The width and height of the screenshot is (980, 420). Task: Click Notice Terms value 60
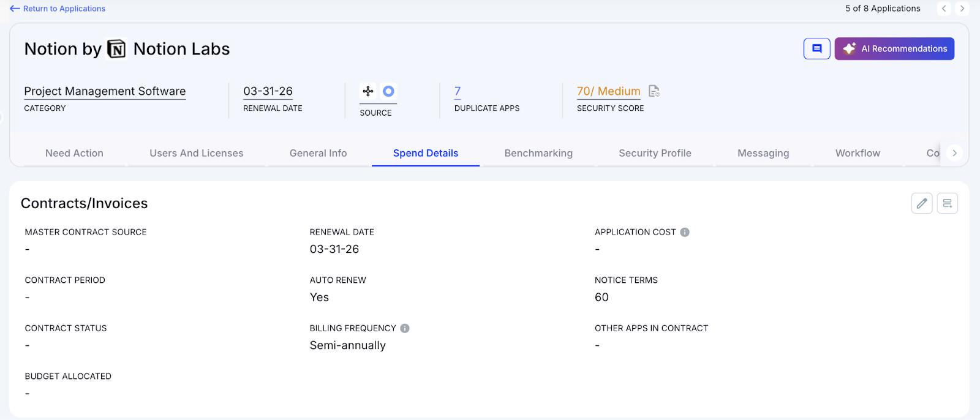601,298
